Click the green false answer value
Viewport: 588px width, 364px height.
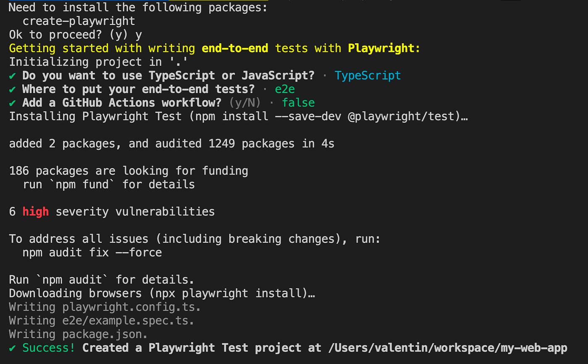[298, 103]
